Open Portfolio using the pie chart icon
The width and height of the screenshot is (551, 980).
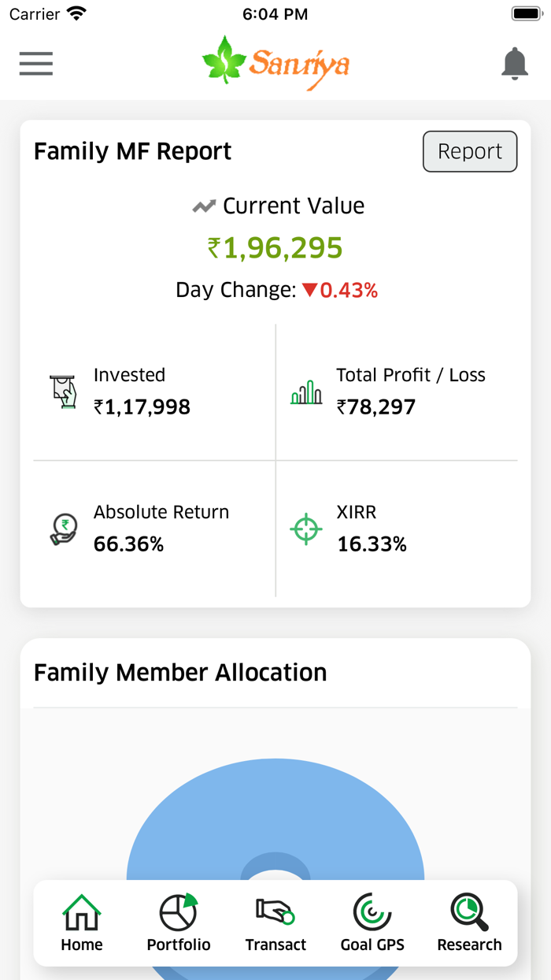click(178, 914)
